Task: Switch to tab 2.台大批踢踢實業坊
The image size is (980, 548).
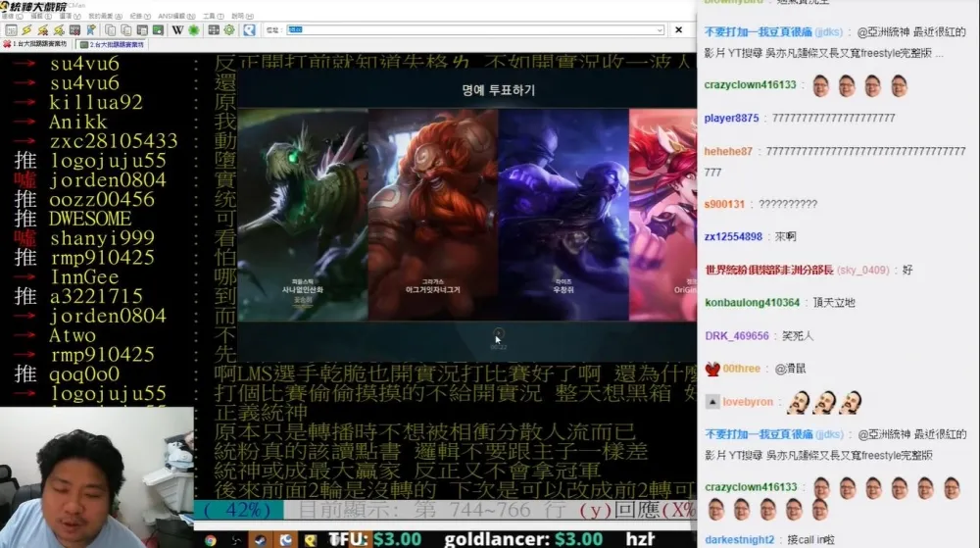Action: point(113,44)
